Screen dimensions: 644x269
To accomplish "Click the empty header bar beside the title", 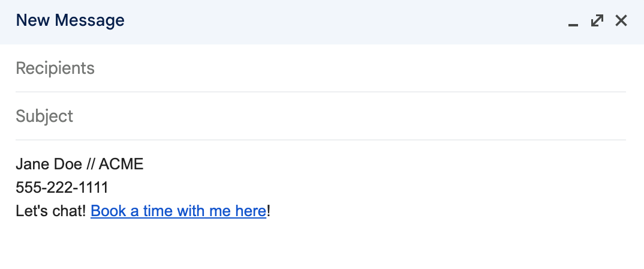I will (345, 20).
